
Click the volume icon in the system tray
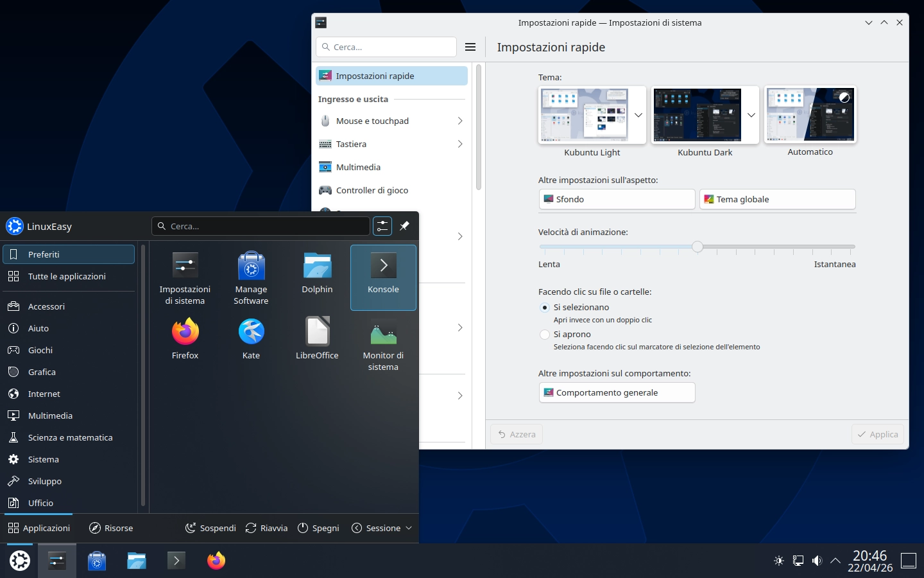817,561
